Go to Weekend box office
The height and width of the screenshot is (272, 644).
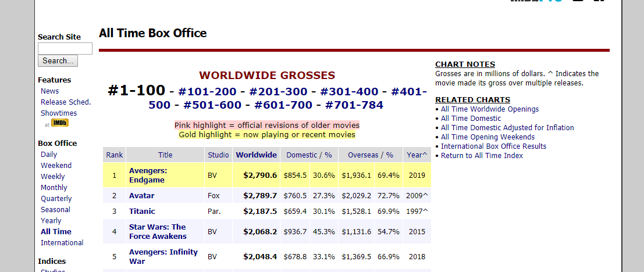[x=56, y=165]
